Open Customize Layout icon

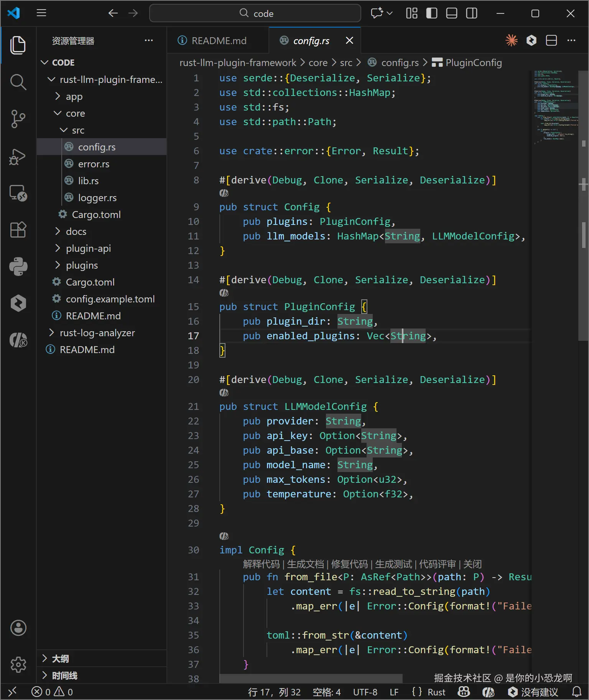[x=412, y=13]
